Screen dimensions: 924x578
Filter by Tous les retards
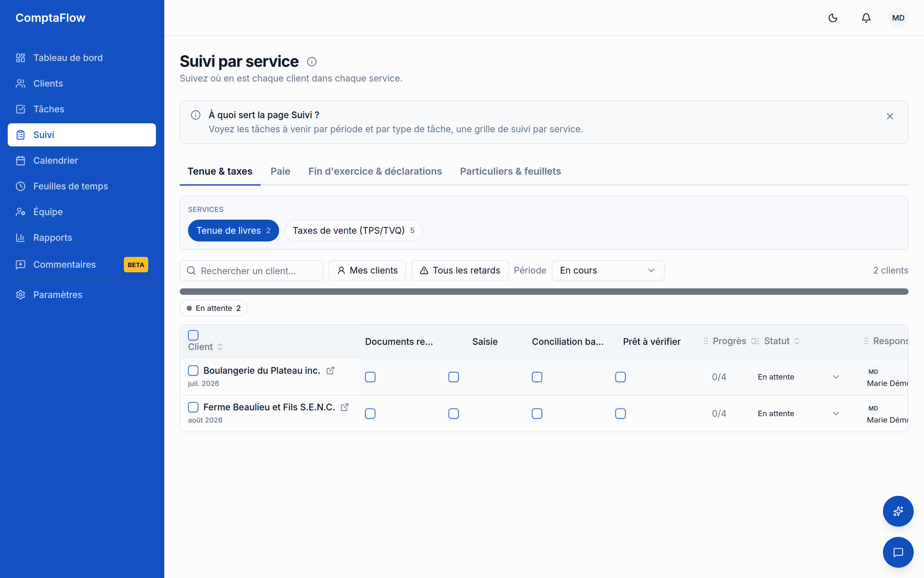pos(460,271)
